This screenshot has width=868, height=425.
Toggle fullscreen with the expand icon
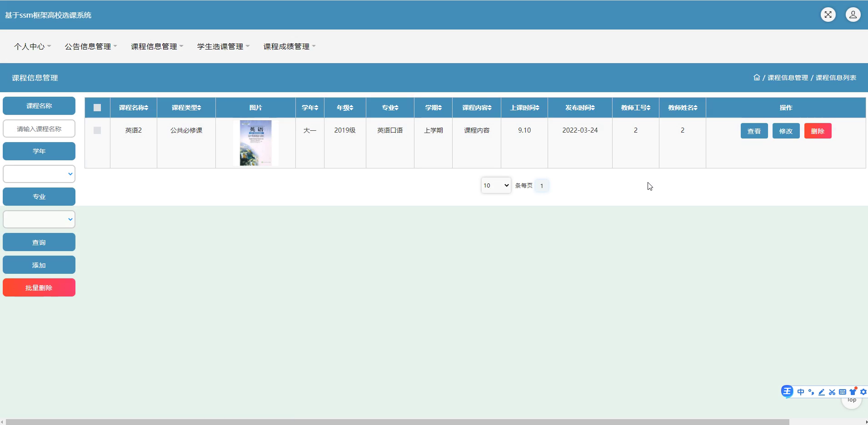[828, 15]
